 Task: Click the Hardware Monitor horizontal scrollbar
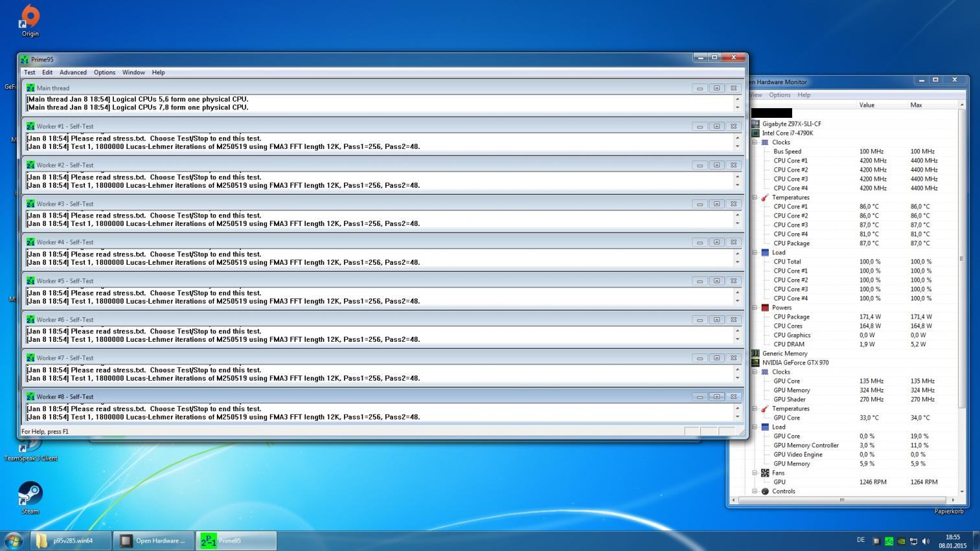click(x=843, y=500)
